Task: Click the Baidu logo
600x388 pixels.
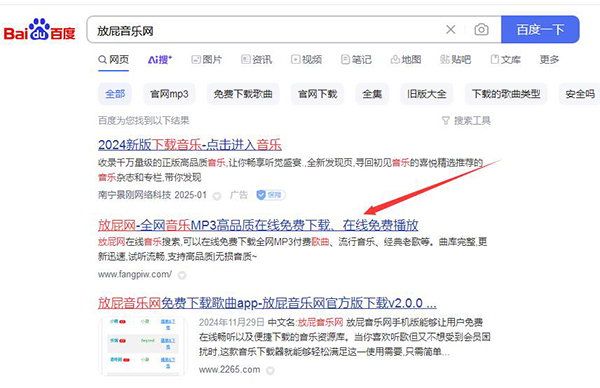Action: click(39, 30)
